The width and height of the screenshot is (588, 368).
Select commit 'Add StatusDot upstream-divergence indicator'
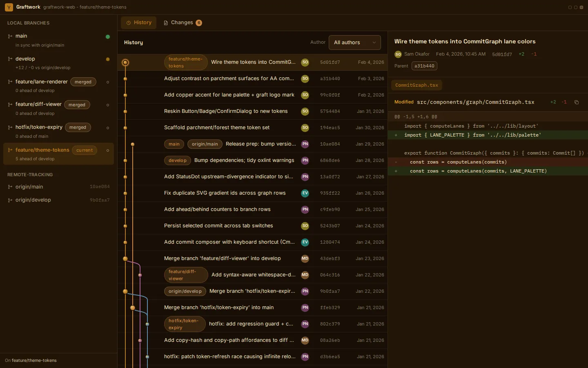pos(252,177)
